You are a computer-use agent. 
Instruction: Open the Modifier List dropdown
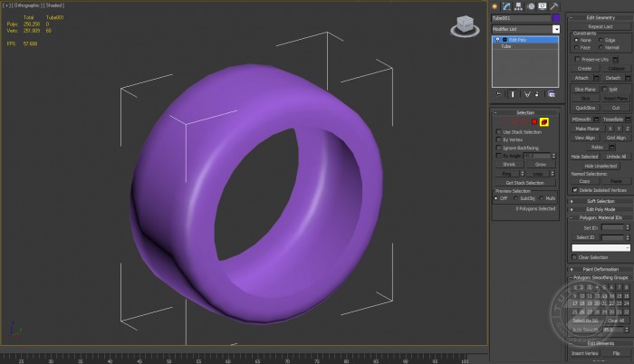pos(556,29)
